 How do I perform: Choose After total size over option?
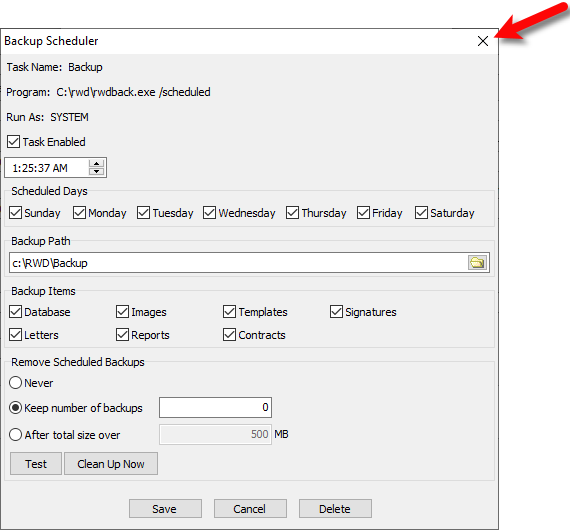[x=15, y=434]
